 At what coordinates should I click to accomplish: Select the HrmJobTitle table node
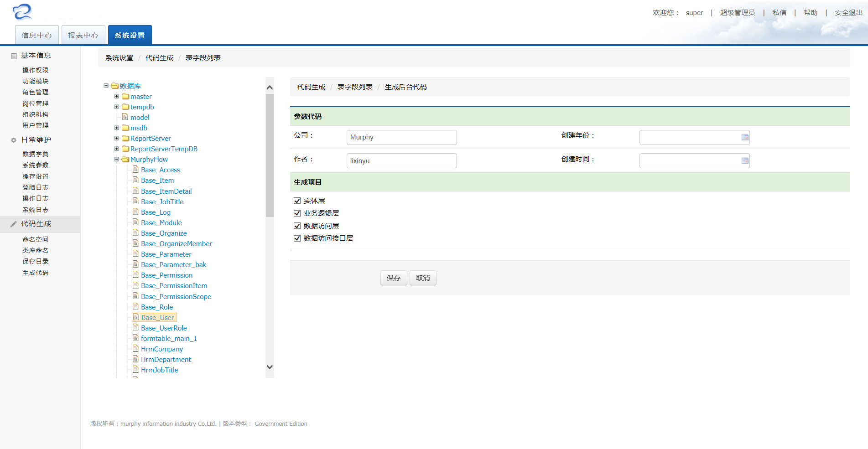tap(159, 370)
